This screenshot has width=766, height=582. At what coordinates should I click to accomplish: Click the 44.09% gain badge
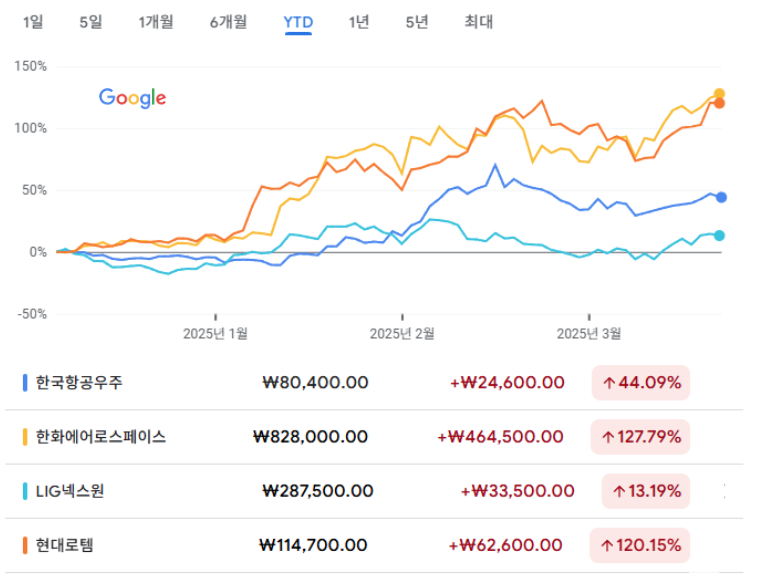pyautogui.click(x=641, y=382)
